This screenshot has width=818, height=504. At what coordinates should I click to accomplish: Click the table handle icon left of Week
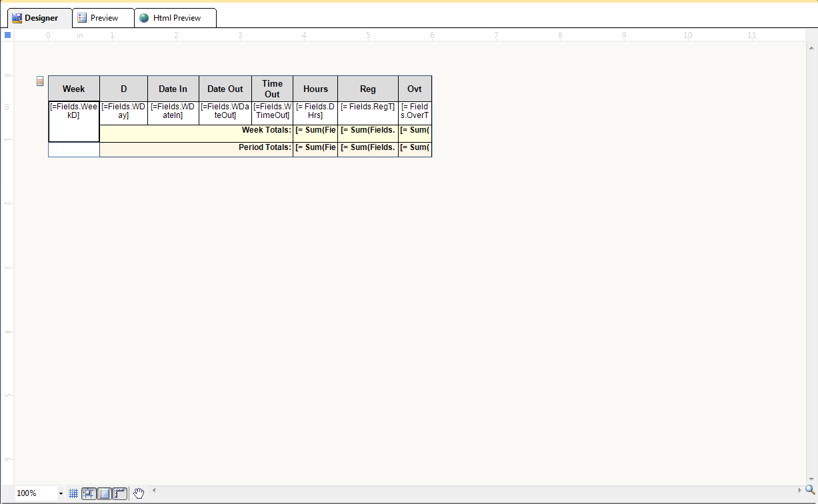click(40, 81)
